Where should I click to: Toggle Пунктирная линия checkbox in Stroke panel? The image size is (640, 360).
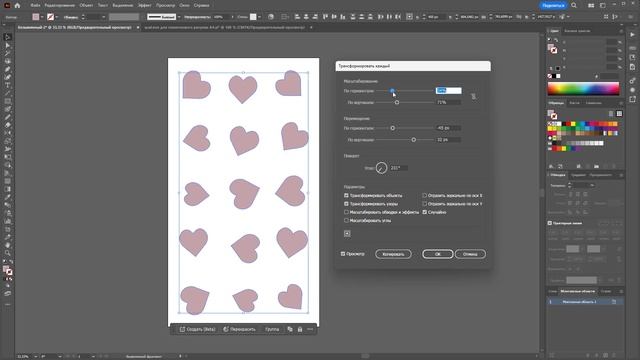pyautogui.click(x=550, y=223)
